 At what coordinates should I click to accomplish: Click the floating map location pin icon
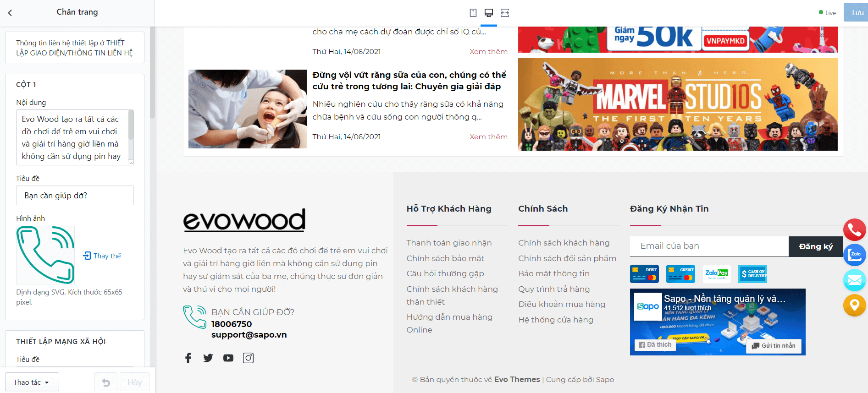(855, 305)
